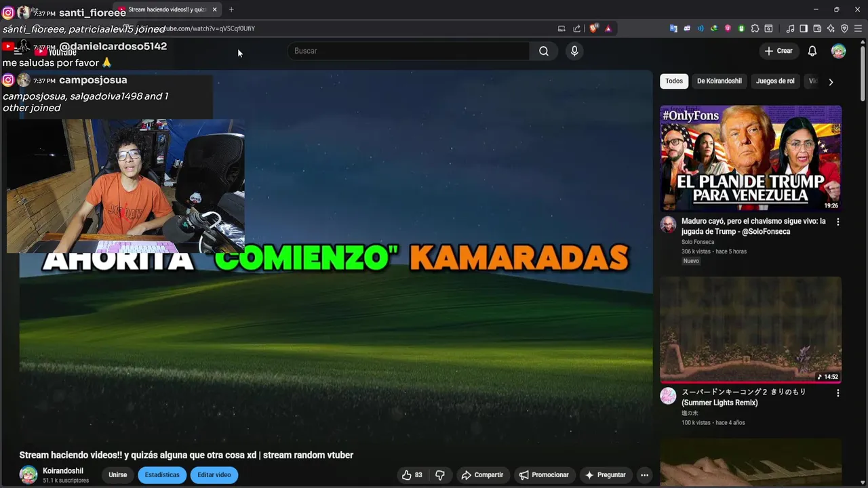Click the Compartir button
Image resolution: width=868 pixels, height=488 pixels.
[482, 475]
